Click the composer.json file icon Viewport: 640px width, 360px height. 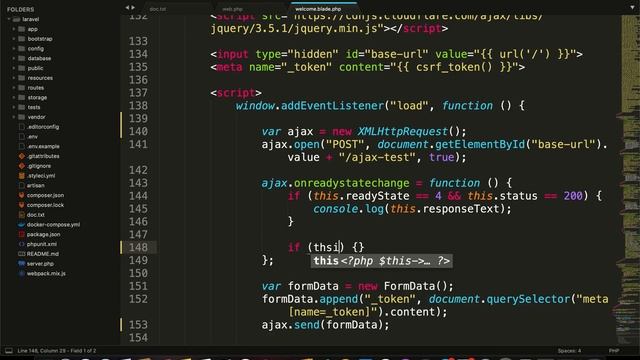click(x=22, y=195)
